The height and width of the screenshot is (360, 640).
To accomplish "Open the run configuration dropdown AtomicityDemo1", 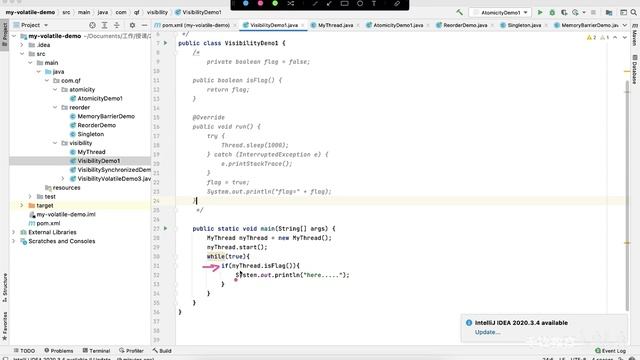I will (500, 13).
